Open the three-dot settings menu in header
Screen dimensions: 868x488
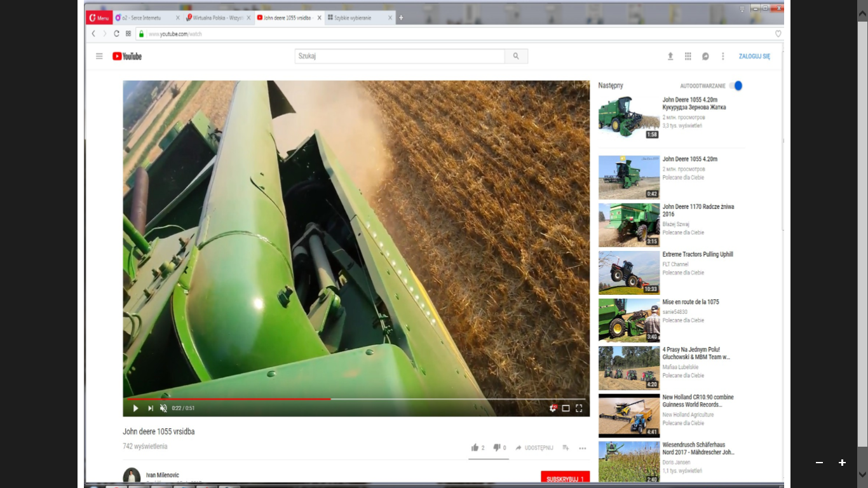722,56
